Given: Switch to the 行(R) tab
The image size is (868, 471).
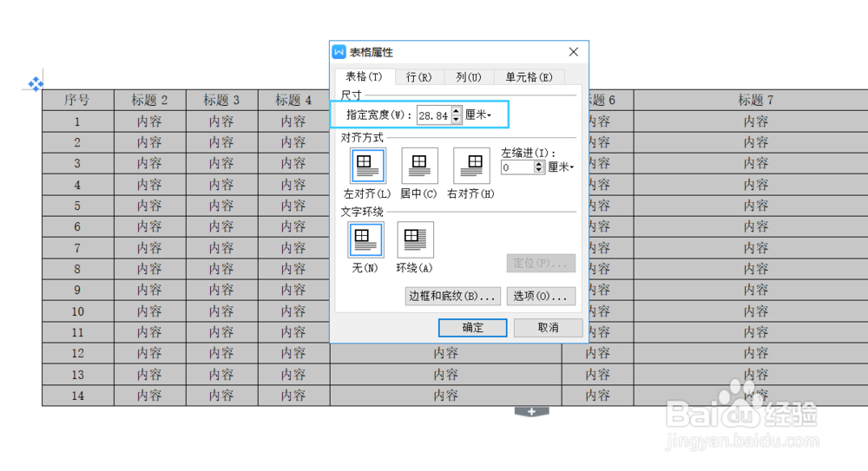Looking at the screenshot, I should tap(418, 77).
